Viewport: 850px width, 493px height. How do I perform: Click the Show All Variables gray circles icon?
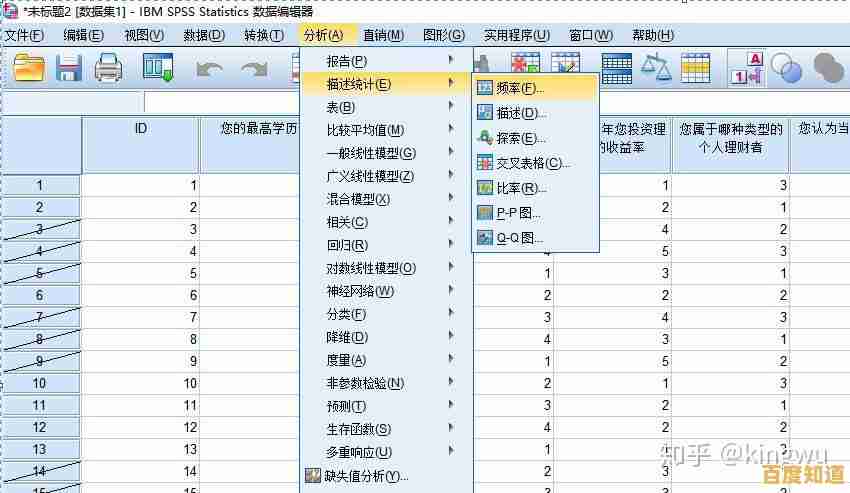(828, 68)
